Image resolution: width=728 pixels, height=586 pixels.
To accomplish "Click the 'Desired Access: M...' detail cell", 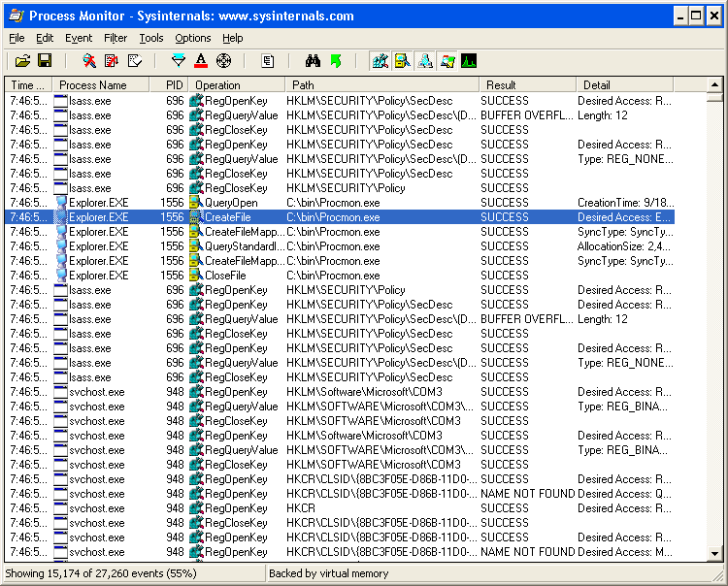I will tap(625, 552).
